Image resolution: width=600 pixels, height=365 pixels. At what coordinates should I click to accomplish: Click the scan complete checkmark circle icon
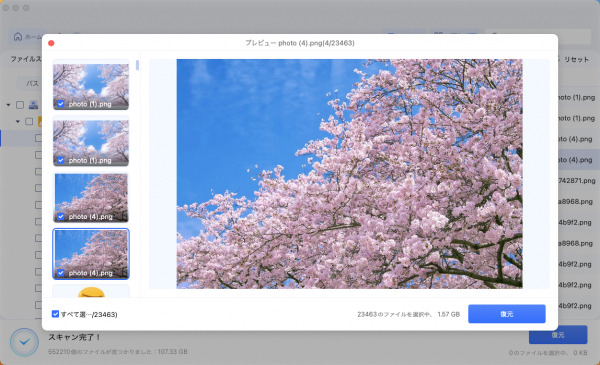pos(24,342)
